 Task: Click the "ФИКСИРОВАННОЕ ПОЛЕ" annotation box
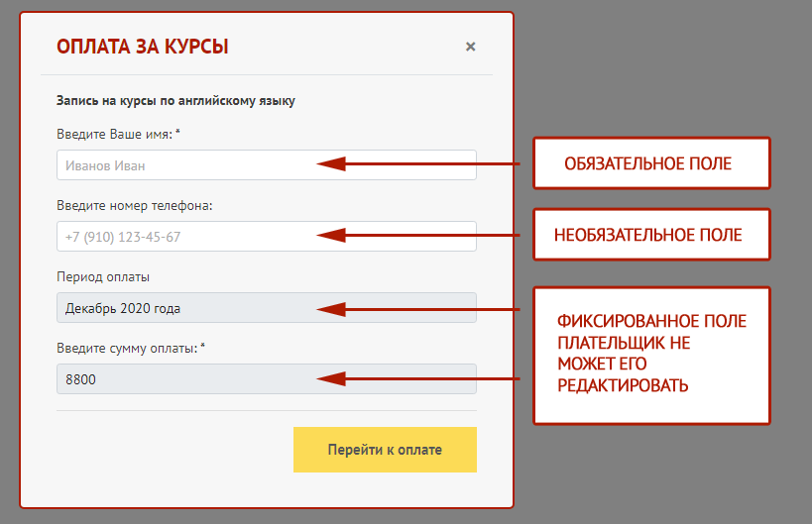[650, 355]
